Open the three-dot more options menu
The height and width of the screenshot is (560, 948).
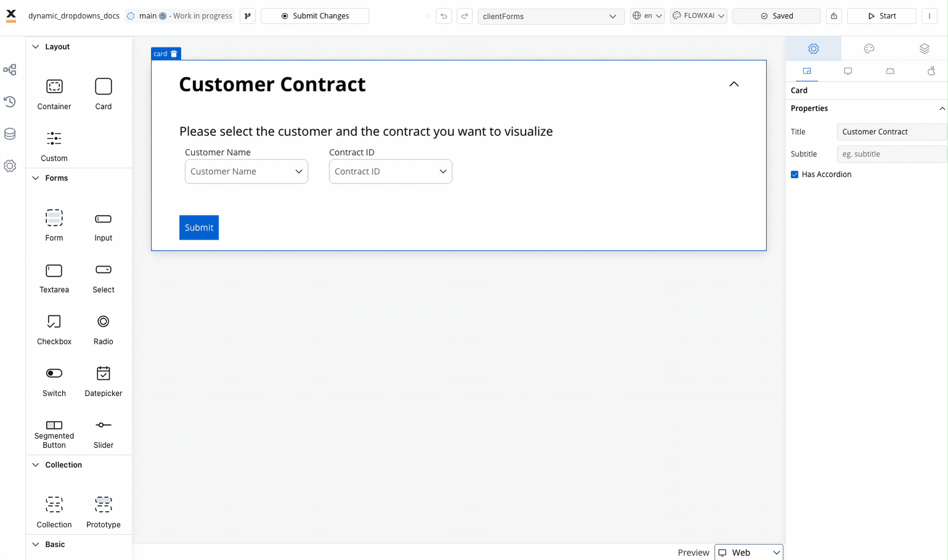click(x=930, y=16)
